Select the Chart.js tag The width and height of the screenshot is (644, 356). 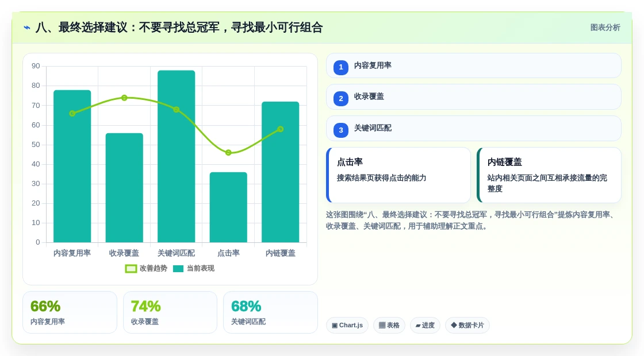(347, 325)
